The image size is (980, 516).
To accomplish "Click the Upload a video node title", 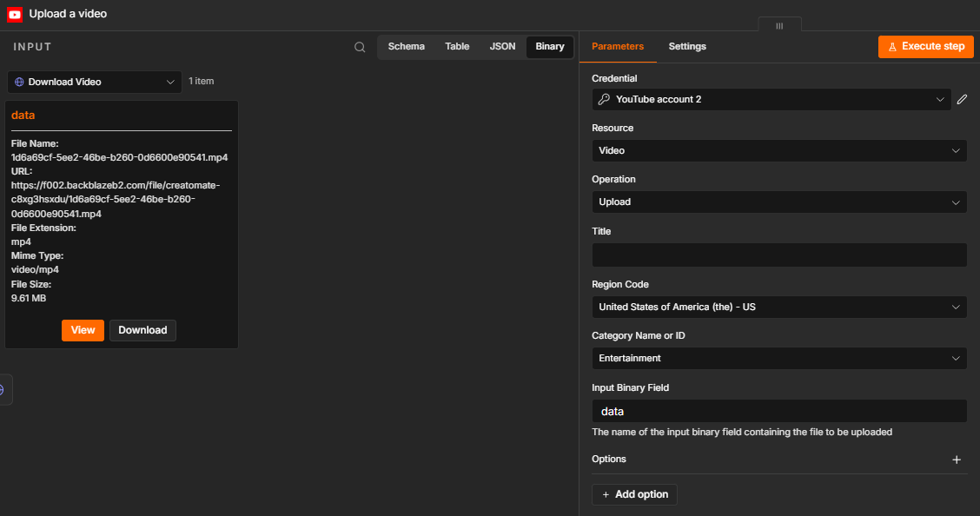I will [68, 14].
